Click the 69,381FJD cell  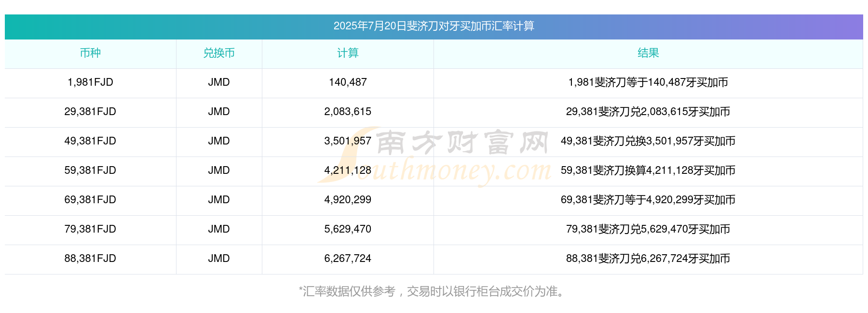point(90,200)
